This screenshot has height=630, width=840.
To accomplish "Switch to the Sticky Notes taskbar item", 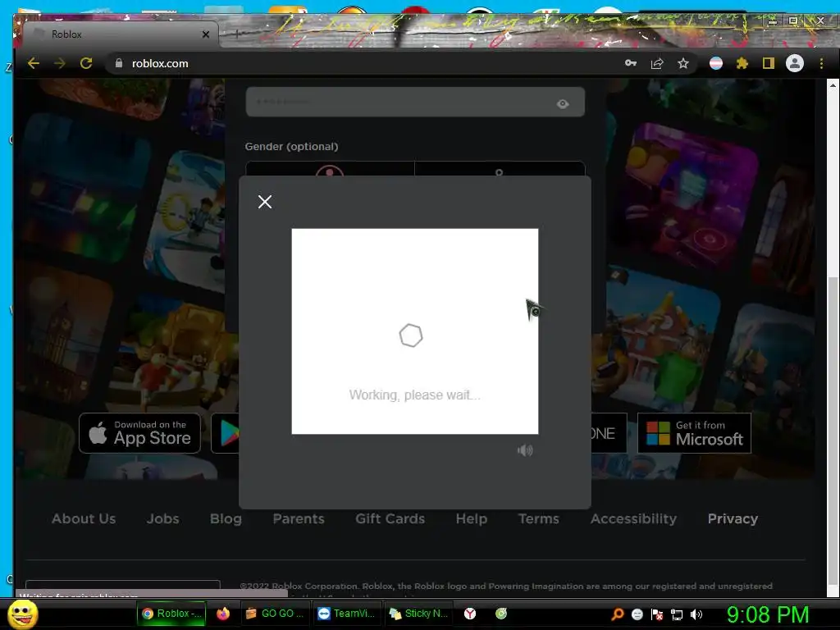I will [x=419, y=614].
